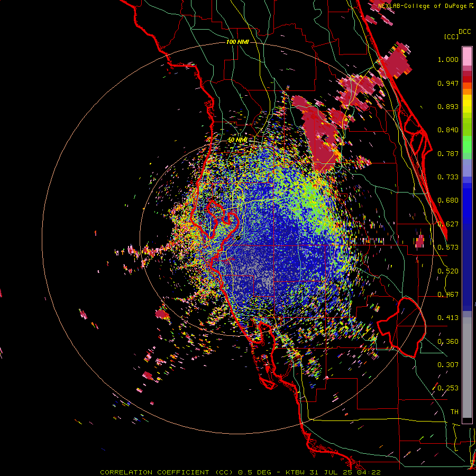Click the 0.5 DEG elevation text

pyautogui.click(x=255, y=472)
